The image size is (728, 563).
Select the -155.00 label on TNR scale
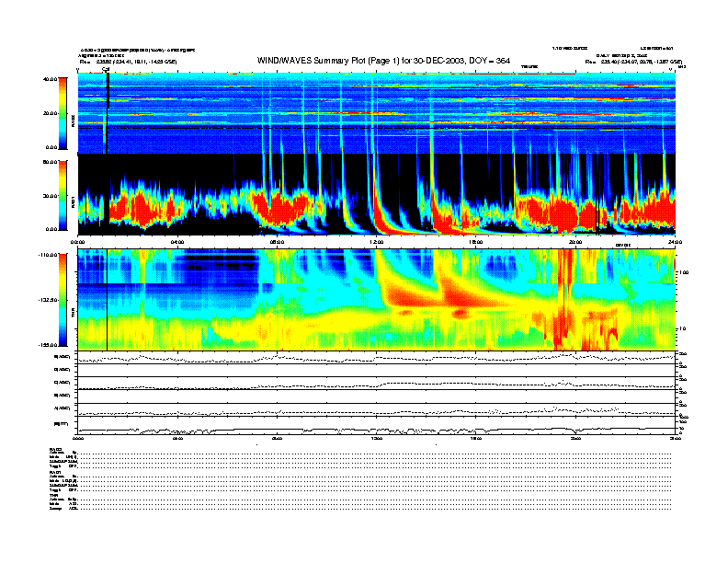point(48,345)
